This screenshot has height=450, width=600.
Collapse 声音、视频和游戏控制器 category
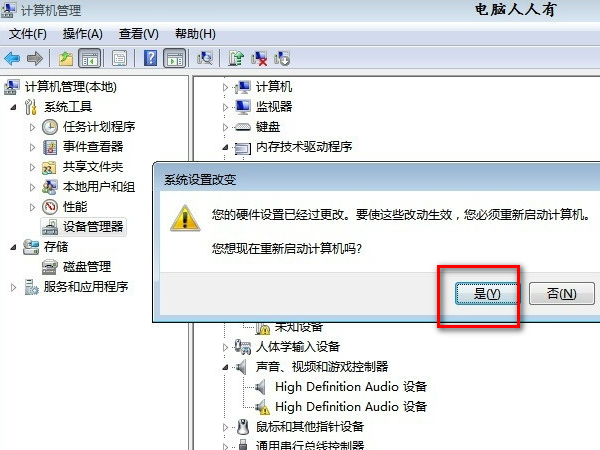point(225,367)
